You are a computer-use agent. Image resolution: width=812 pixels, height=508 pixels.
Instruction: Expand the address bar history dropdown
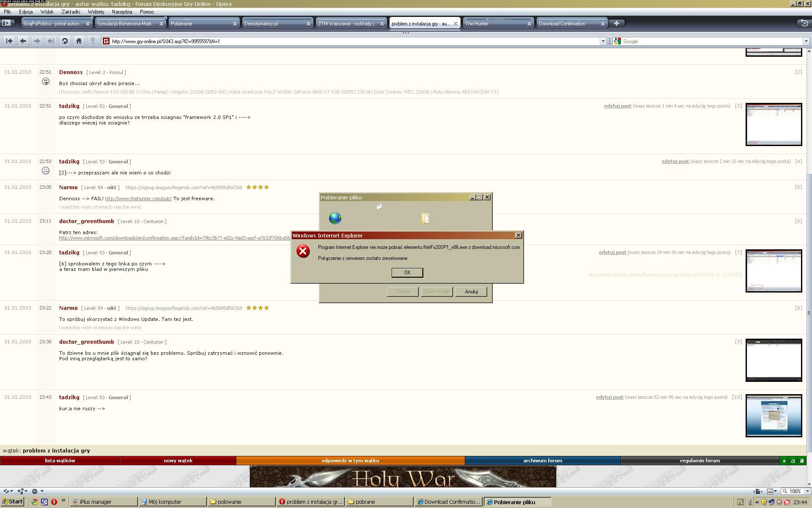tap(603, 41)
